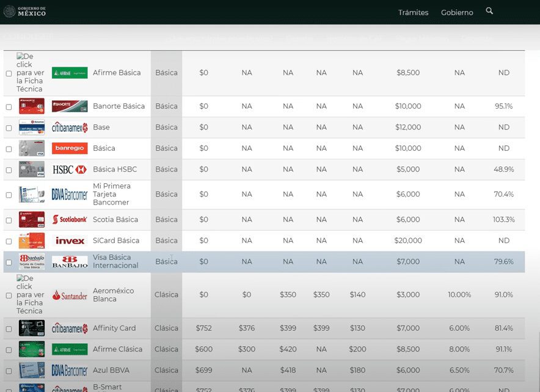Click the invex logo in SiCard row
Image resolution: width=540 pixels, height=392 pixels.
coord(70,241)
